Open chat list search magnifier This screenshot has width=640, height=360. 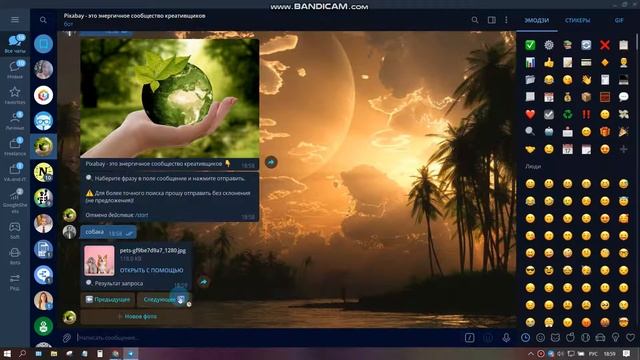pos(43,20)
